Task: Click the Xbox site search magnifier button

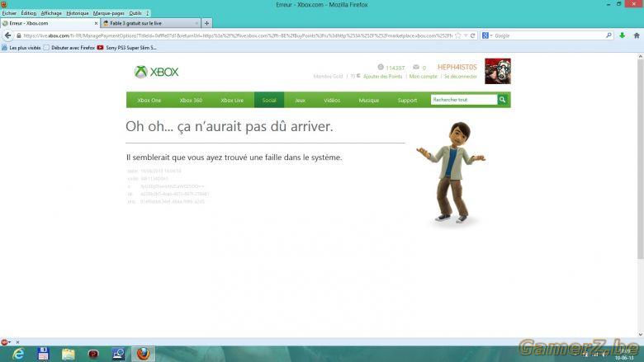Action: (x=502, y=100)
